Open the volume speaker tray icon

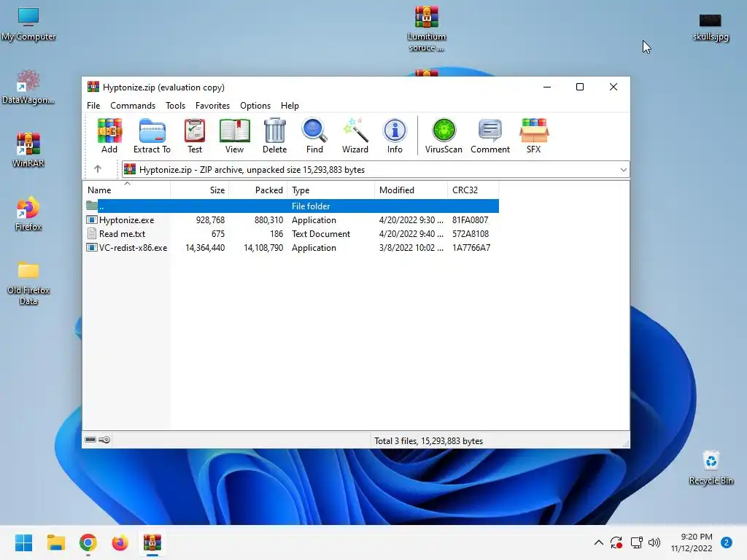click(654, 542)
